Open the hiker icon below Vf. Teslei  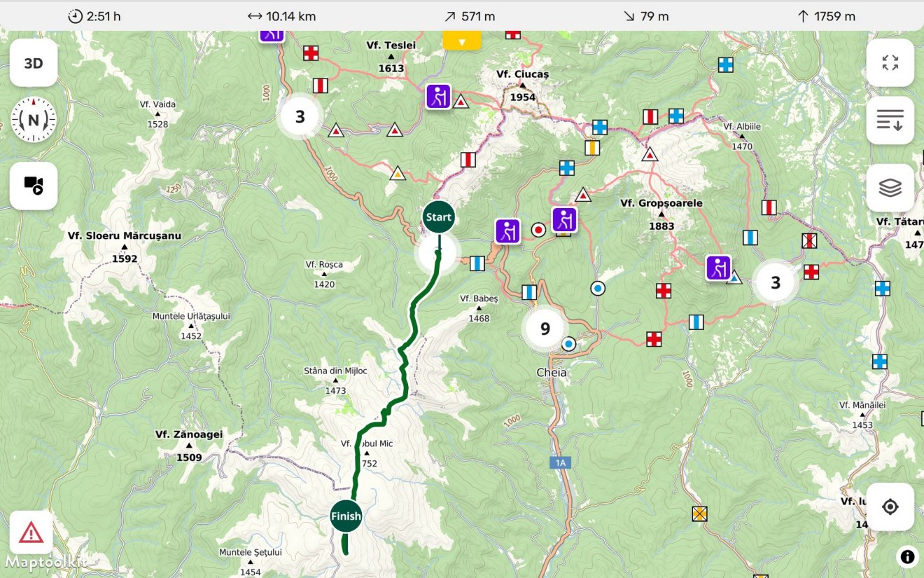[x=438, y=96]
